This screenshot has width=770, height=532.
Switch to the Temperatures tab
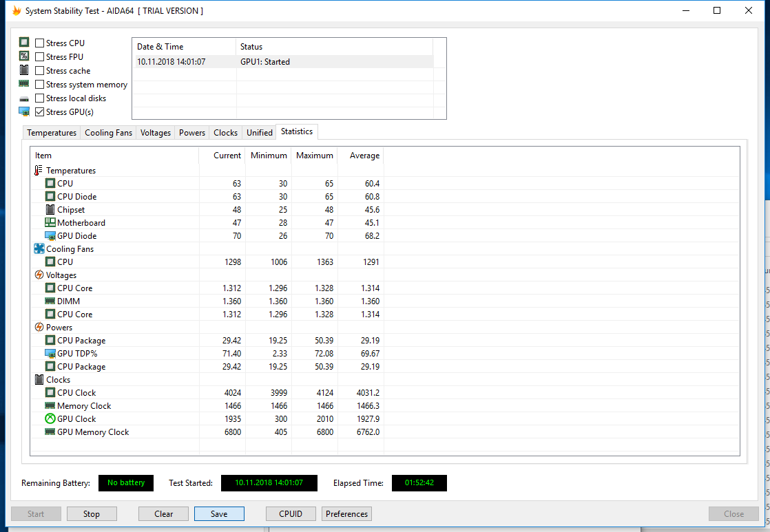click(x=52, y=133)
